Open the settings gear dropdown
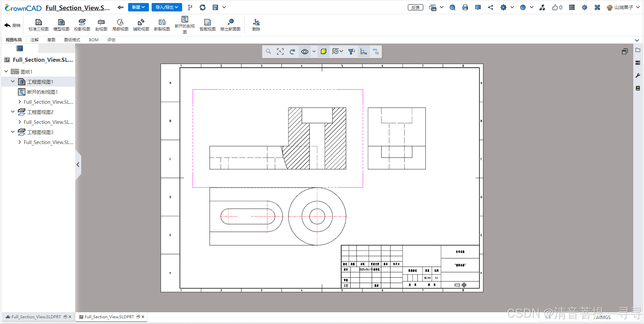 pos(512,7)
